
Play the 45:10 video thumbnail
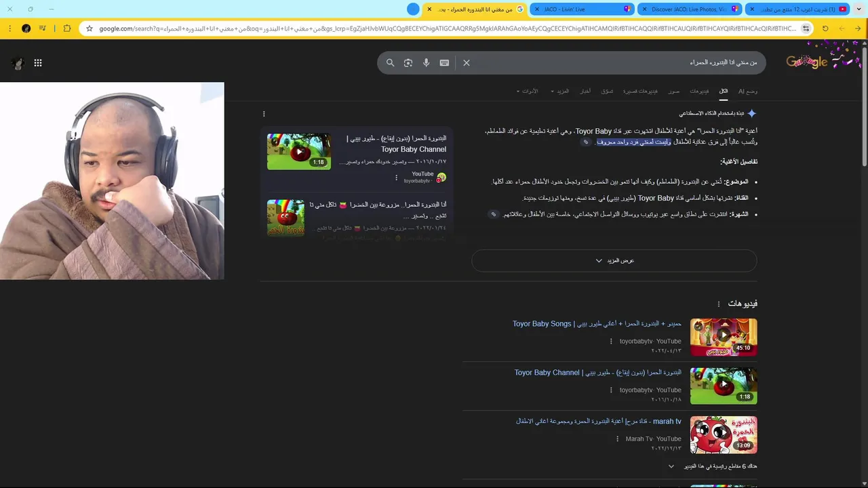[724, 337]
